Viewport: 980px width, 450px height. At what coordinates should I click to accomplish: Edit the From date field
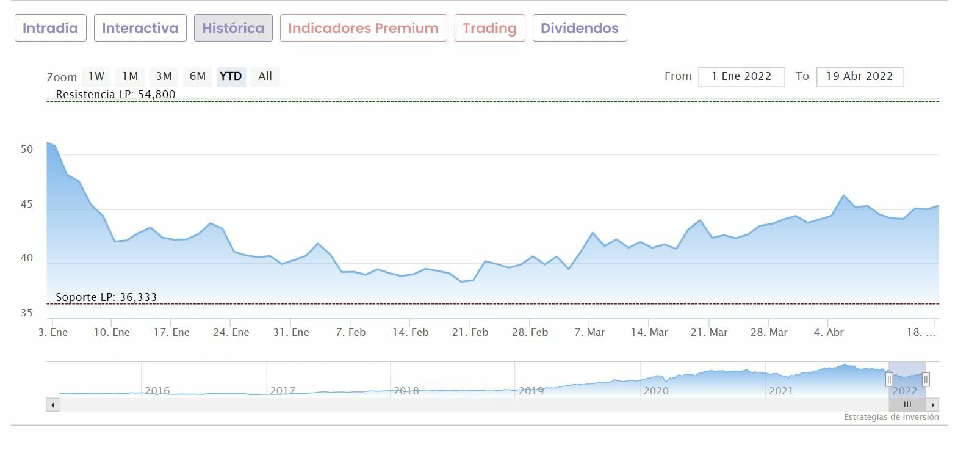coord(741,77)
